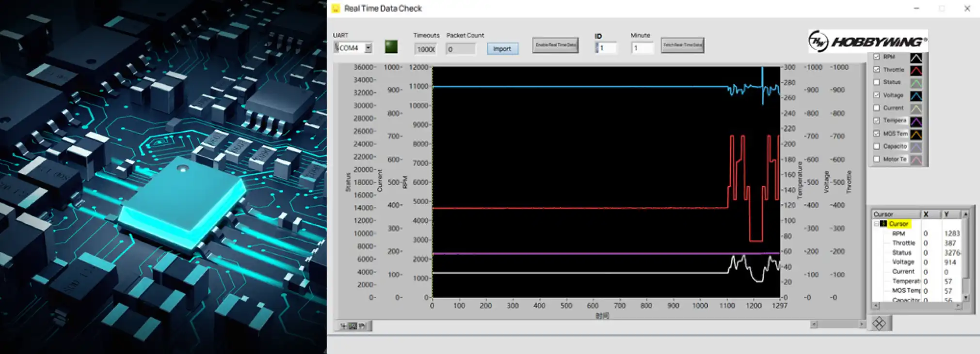The image size is (980, 354).
Task: Click the Cursor row crosshair icon
Action: coord(884,224)
